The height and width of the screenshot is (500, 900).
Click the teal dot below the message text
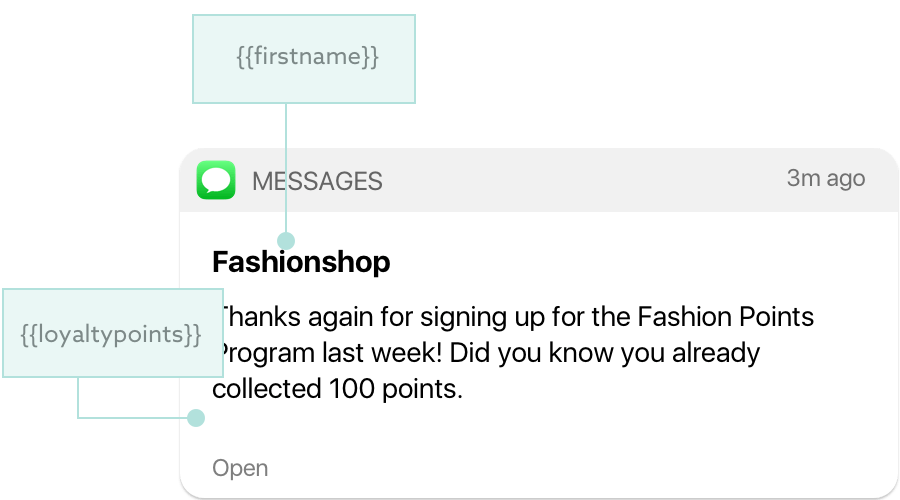coord(196,418)
